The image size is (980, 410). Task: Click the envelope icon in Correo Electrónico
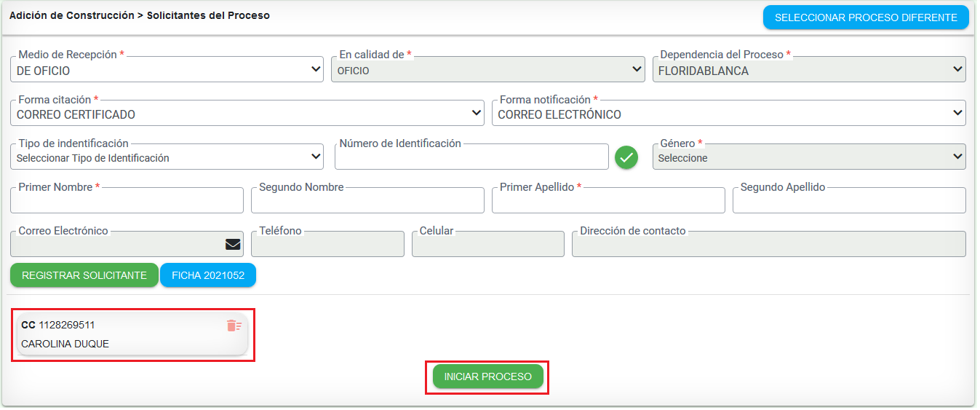pos(233,245)
